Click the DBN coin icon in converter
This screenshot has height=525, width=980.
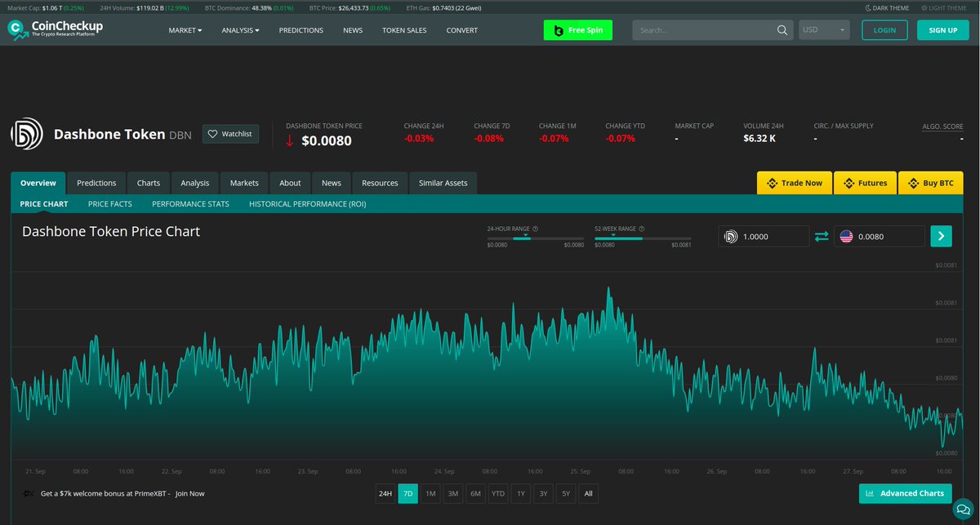pyautogui.click(x=731, y=237)
